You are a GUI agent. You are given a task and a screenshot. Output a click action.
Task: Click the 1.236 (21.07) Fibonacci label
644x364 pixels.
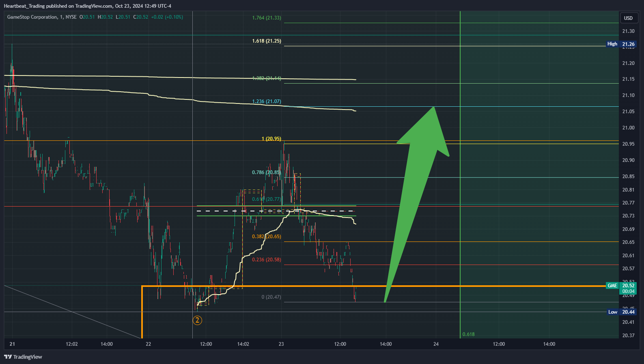267,101
